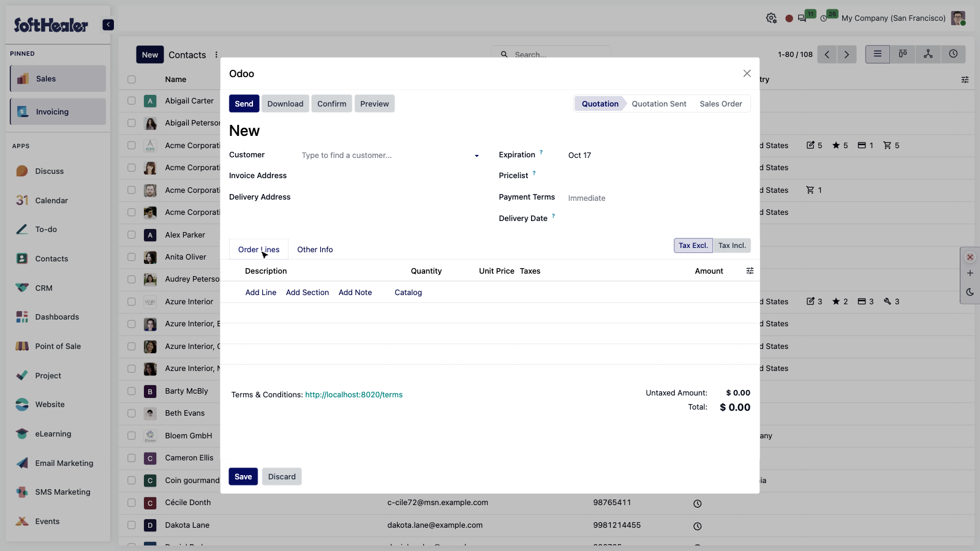Click the Send button
This screenshot has height=551, width=980.
pyautogui.click(x=244, y=104)
